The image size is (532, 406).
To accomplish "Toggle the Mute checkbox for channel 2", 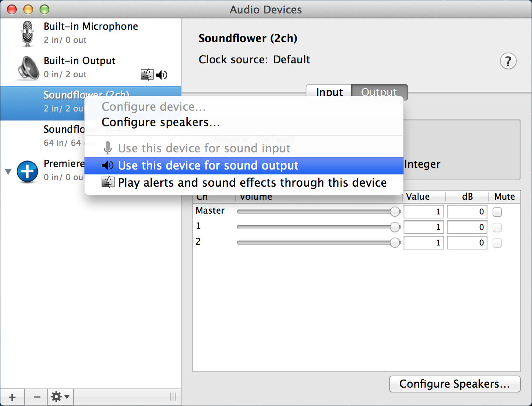I will pyautogui.click(x=497, y=243).
